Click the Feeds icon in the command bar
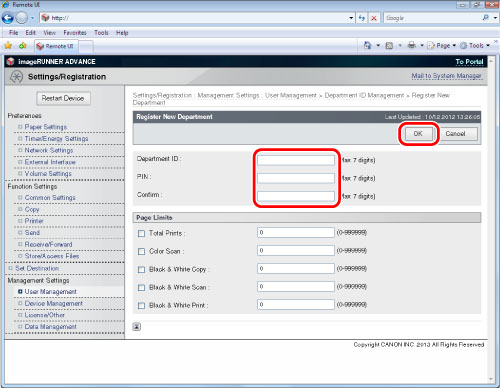 [389, 46]
